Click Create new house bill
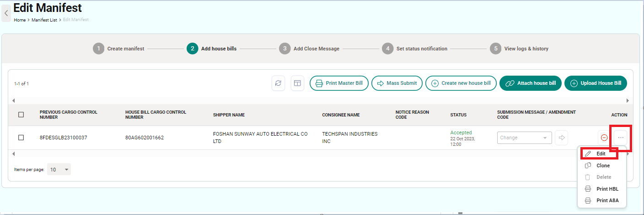 tap(461, 83)
